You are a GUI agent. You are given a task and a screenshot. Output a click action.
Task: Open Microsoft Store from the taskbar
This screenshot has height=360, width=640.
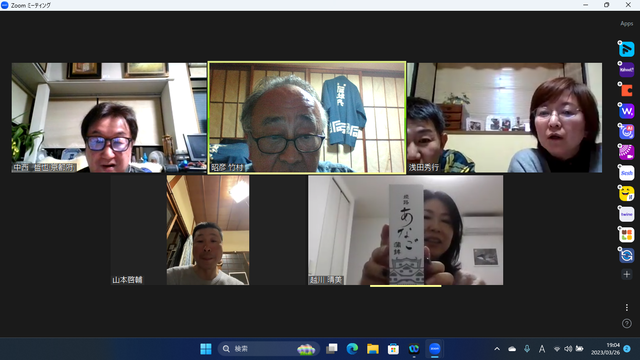pyautogui.click(x=393, y=349)
